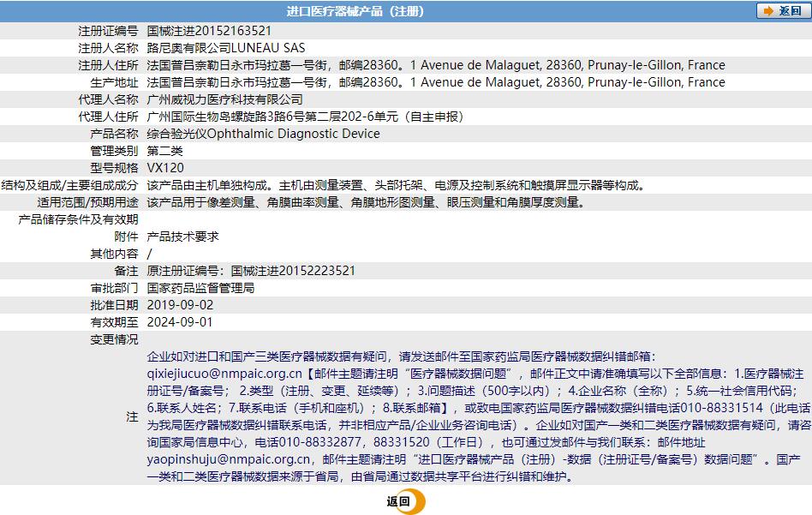Click the 适用范围/预期用途 label
The height and width of the screenshot is (515, 812).
point(87,202)
